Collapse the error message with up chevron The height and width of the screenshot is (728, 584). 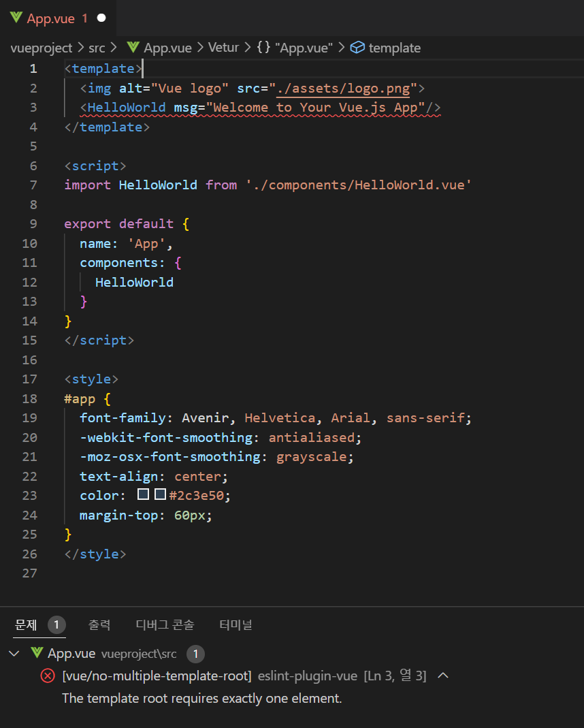click(443, 676)
